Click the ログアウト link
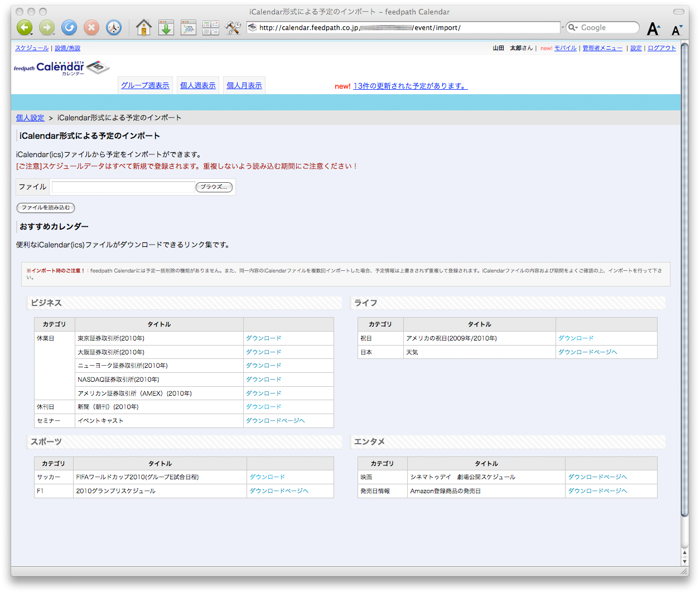Screen dimensions: 700x593 662,48
